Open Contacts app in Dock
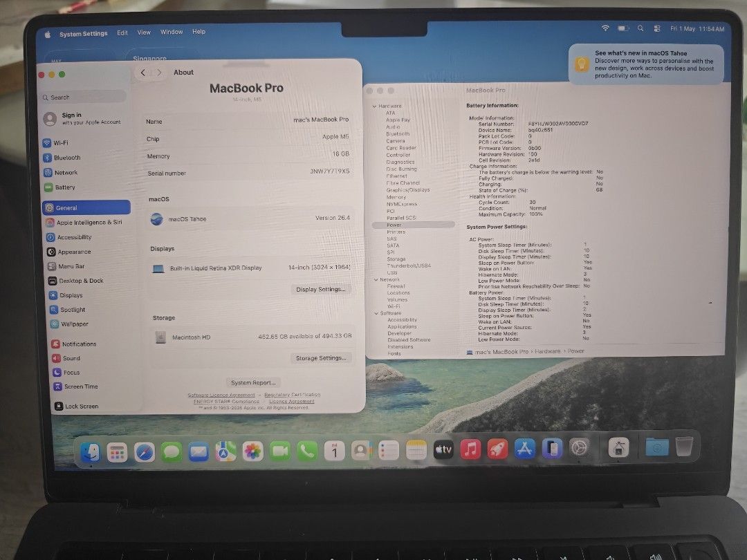The width and height of the screenshot is (747, 560). [362, 450]
